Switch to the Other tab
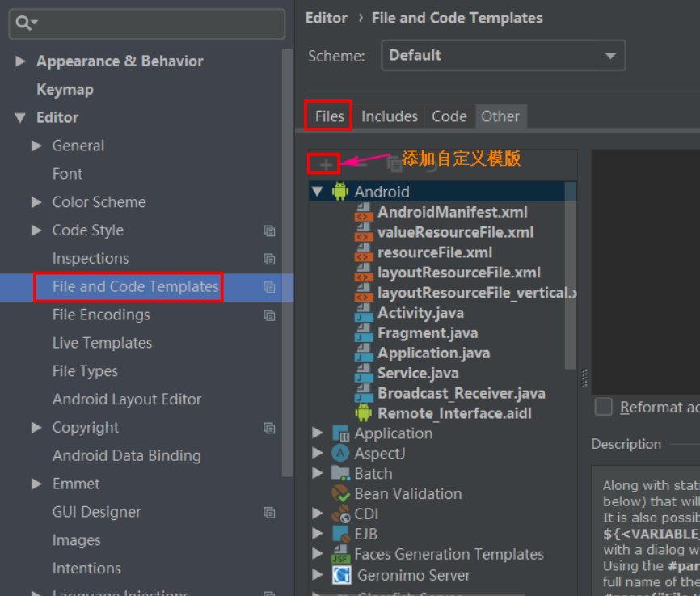The height and width of the screenshot is (596, 700). 500,116
